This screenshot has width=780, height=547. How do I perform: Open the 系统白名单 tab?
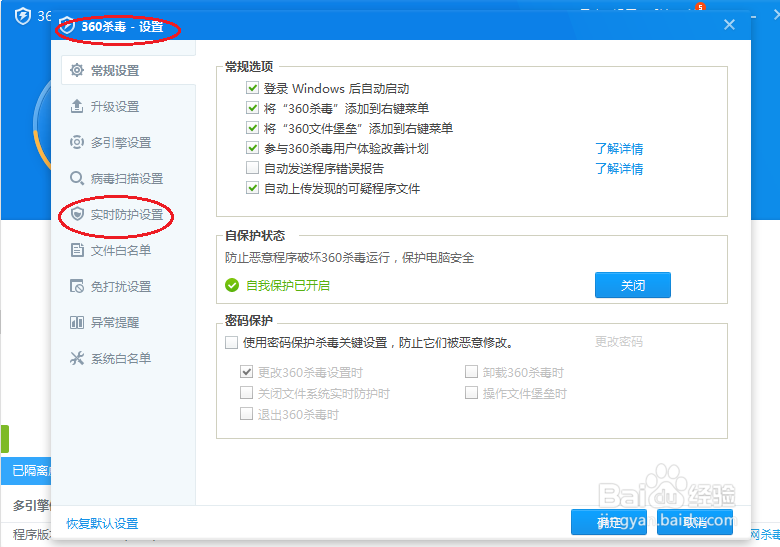(x=128, y=358)
